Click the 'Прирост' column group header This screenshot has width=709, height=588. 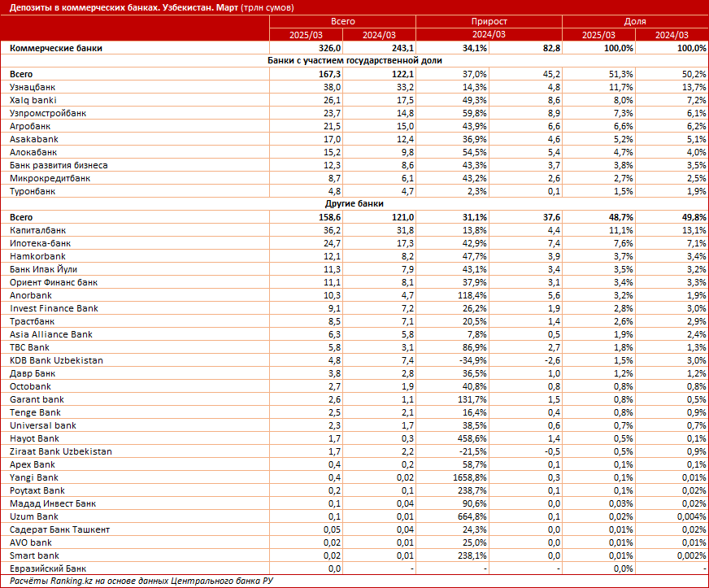489,21
